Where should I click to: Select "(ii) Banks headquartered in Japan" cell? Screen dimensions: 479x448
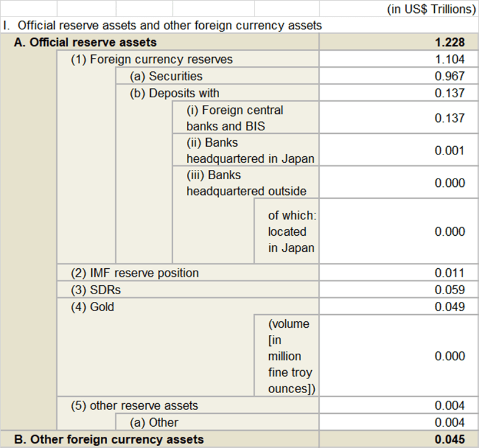click(x=250, y=151)
